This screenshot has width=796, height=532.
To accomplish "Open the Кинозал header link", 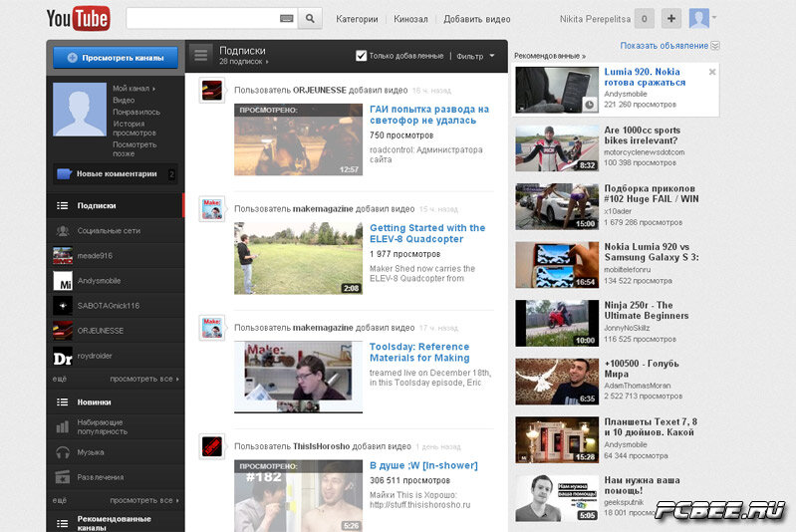I will [x=410, y=19].
